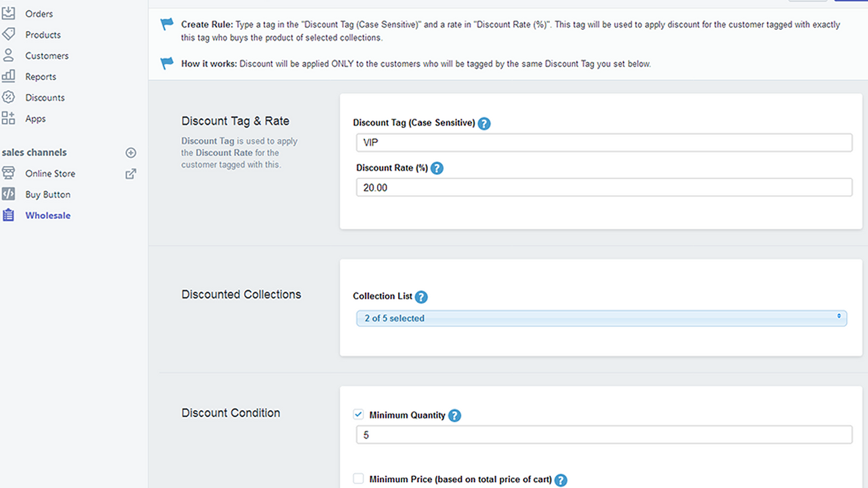868x488 pixels.
Task: Open the Reports section
Action: pos(39,76)
